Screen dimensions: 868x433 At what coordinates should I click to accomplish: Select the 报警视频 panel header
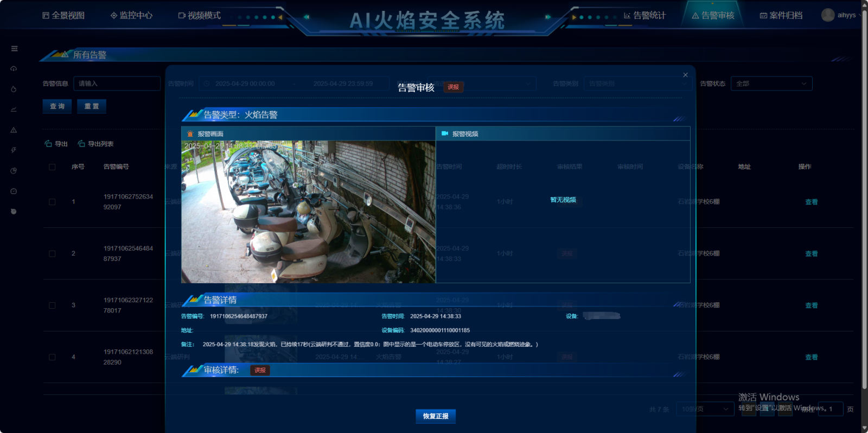[563, 133]
